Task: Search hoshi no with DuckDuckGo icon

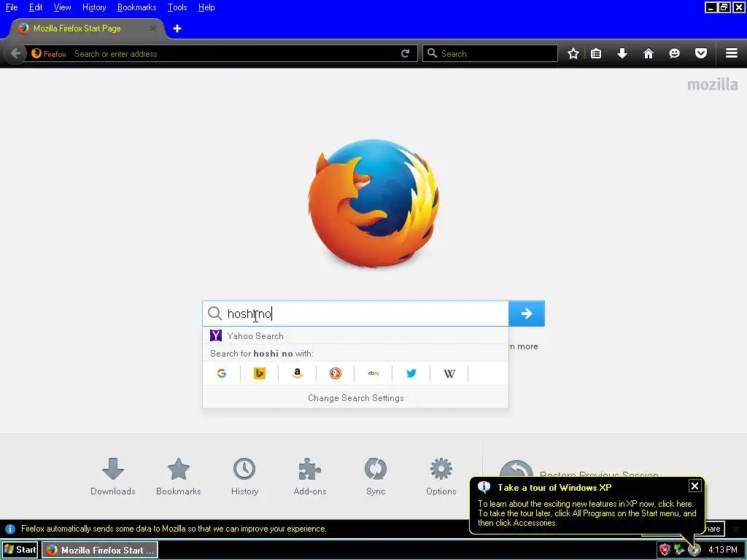Action: pyautogui.click(x=336, y=373)
